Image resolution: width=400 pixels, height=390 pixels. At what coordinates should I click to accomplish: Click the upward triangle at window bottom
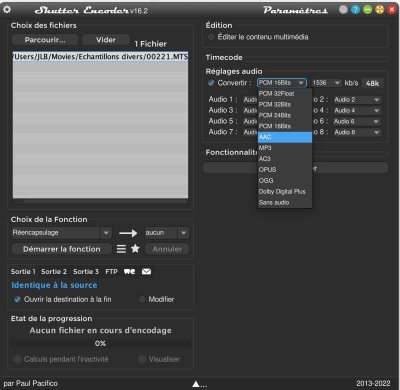pyautogui.click(x=196, y=384)
